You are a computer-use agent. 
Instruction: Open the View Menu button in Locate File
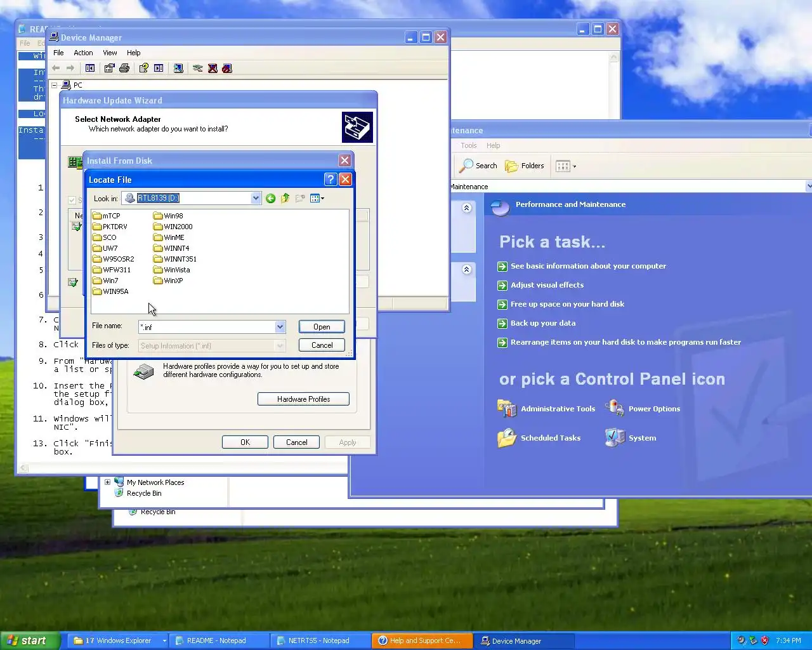(x=317, y=199)
